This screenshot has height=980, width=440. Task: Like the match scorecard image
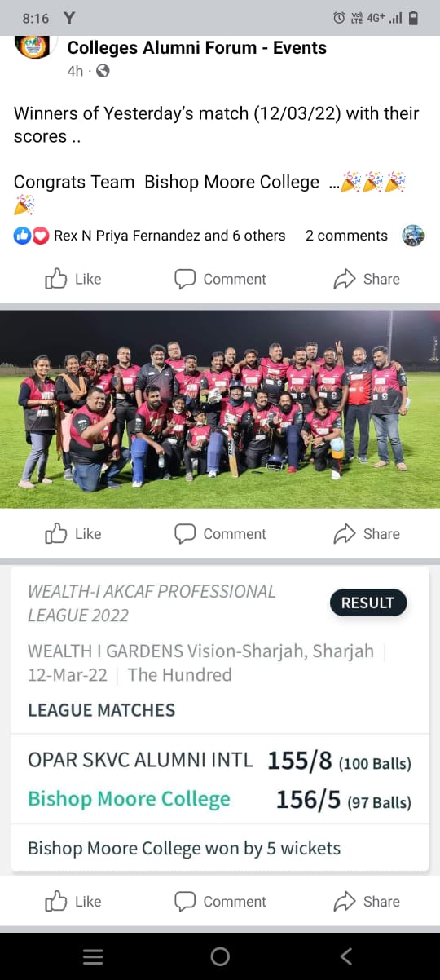(x=73, y=901)
